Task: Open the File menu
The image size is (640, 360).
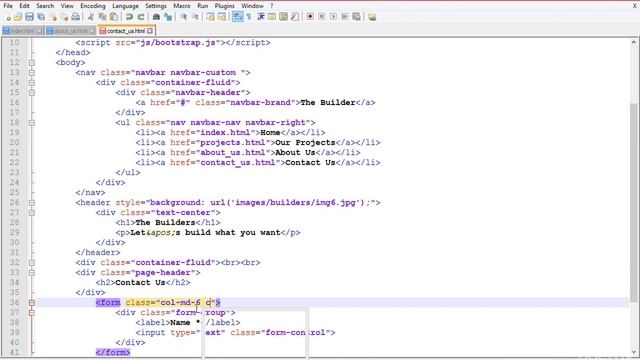Action: tap(8, 6)
